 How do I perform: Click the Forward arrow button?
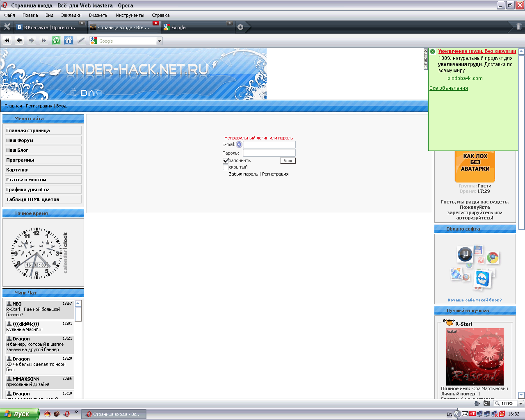pyautogui.click(x=32, y=40)
